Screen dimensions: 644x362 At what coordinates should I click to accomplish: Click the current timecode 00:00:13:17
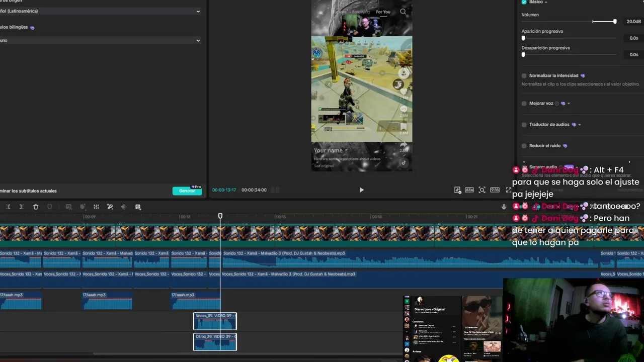tap(224, 190)
